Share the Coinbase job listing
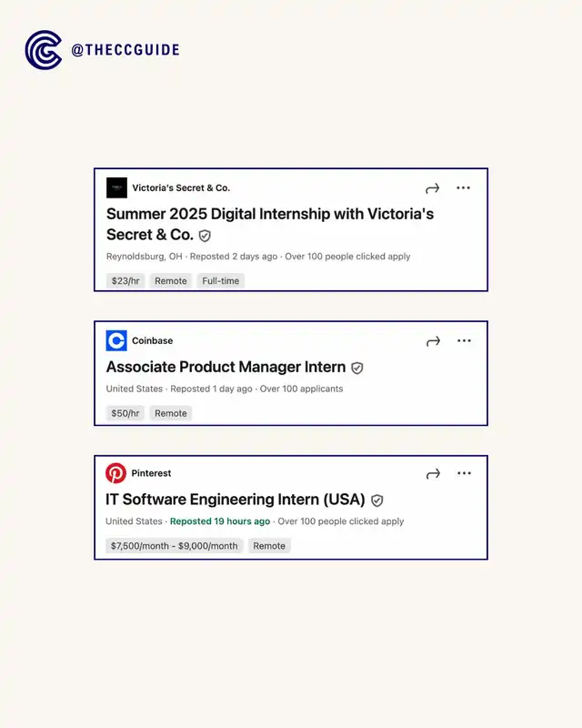Image resolution: width=582 pixels, height=728 pixels. pyautogui.click(x=434, y=341)
